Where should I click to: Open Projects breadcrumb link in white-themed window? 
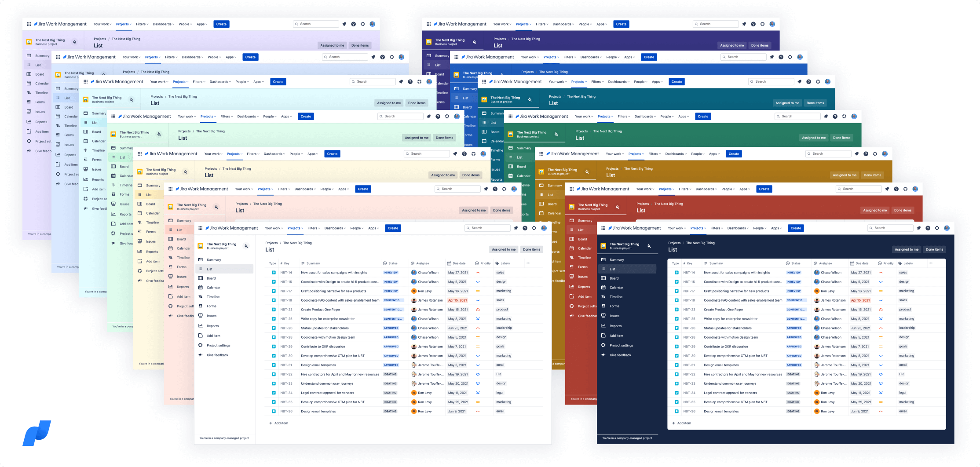[x=271, y=243]
